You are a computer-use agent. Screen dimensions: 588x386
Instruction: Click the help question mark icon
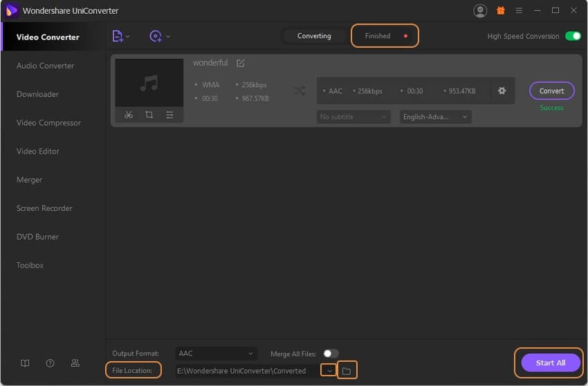50,363
